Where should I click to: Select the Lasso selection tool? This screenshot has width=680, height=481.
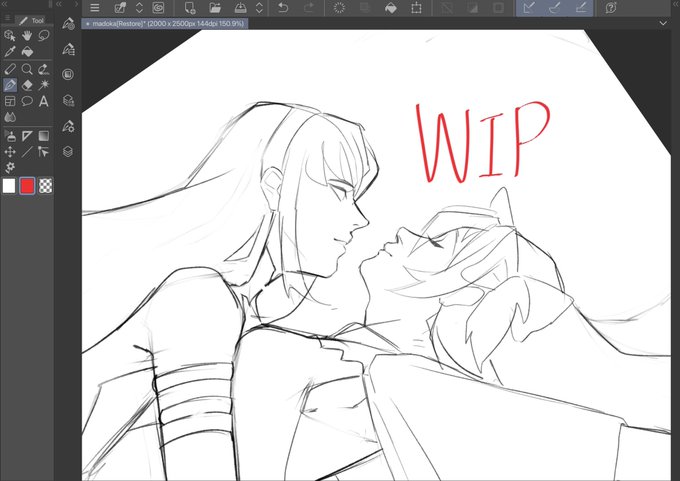(x=43, y=35)
